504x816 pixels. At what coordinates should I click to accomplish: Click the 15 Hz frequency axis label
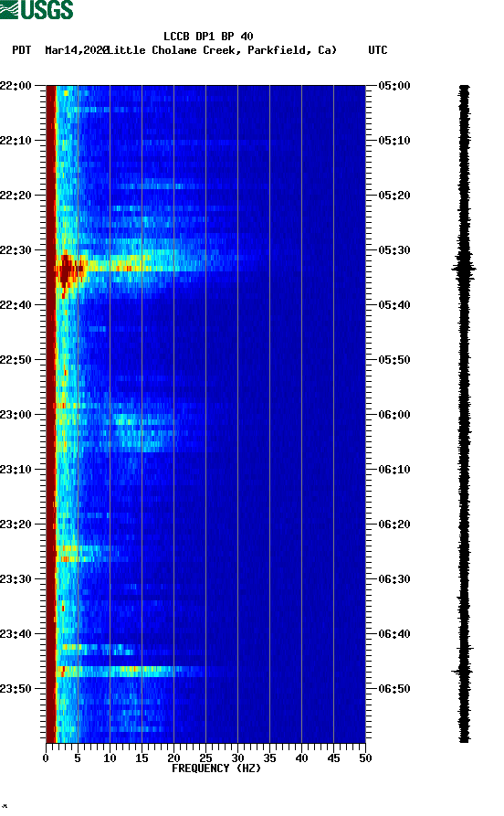pos(142,758)
